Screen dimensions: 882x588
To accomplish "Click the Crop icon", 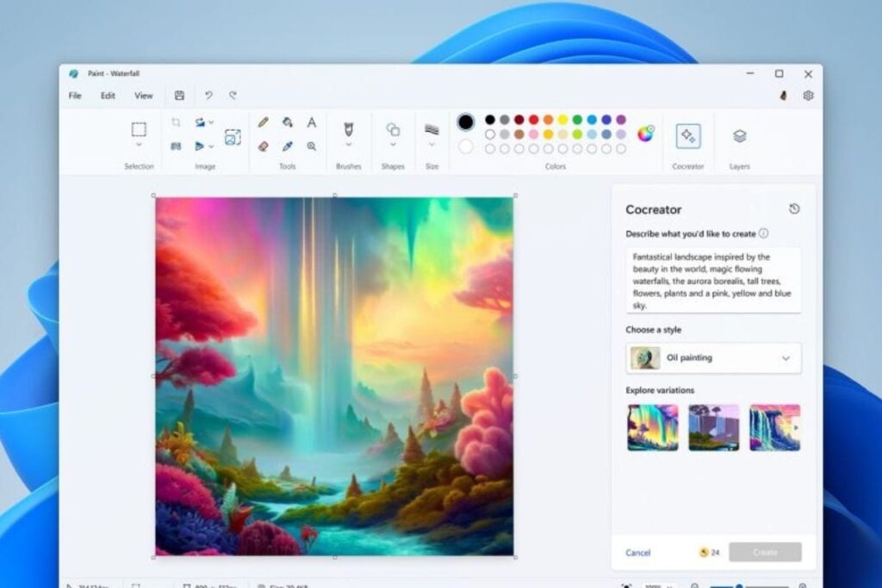I will (x=175, y=121).
